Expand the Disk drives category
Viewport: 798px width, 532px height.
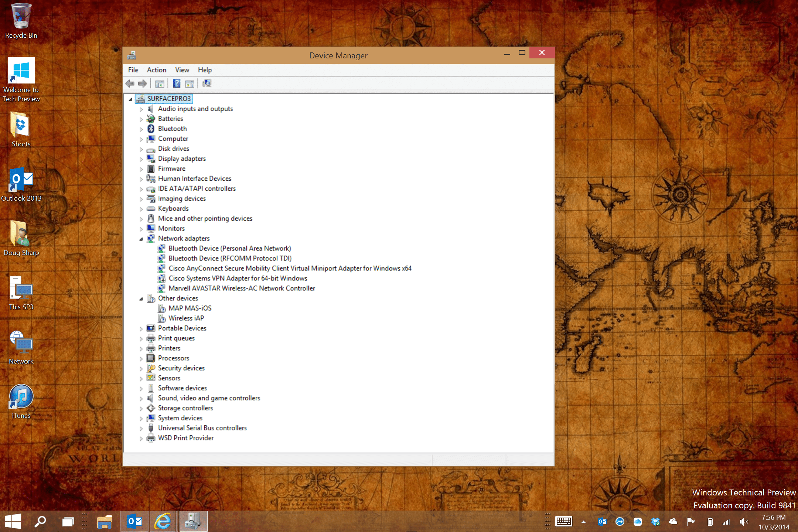[x=141, y=149]
